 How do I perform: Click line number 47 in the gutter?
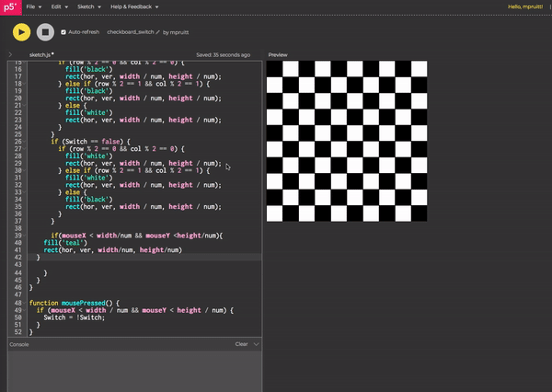tap(18, 294)
